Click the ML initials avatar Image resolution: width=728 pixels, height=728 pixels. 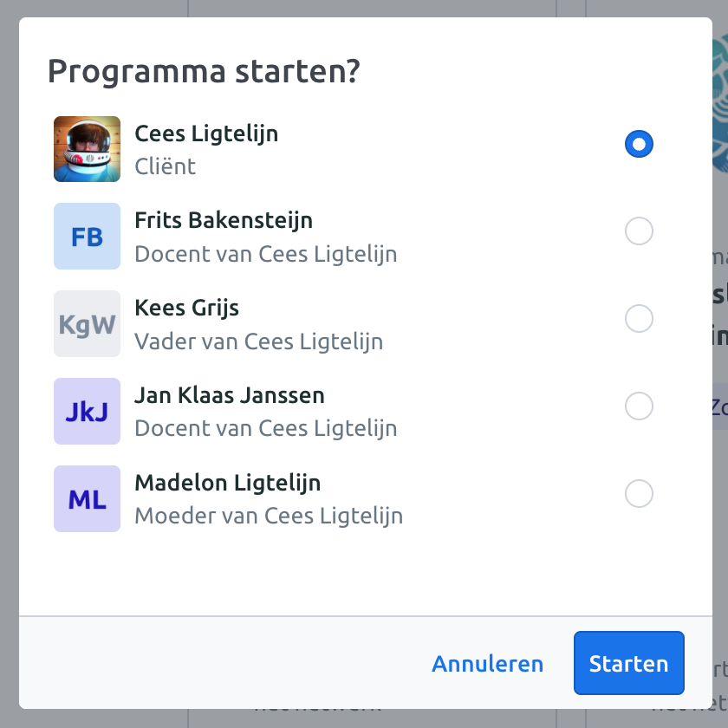pos(87,498)
